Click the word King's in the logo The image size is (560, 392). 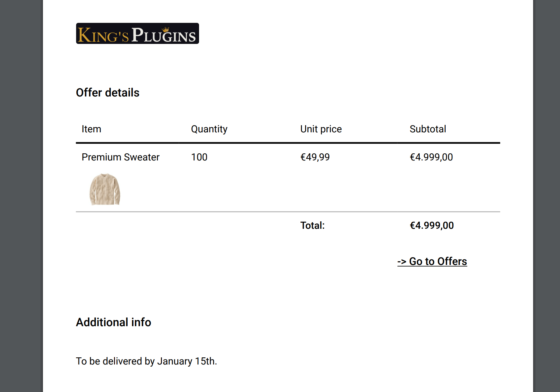pos(103,35)
